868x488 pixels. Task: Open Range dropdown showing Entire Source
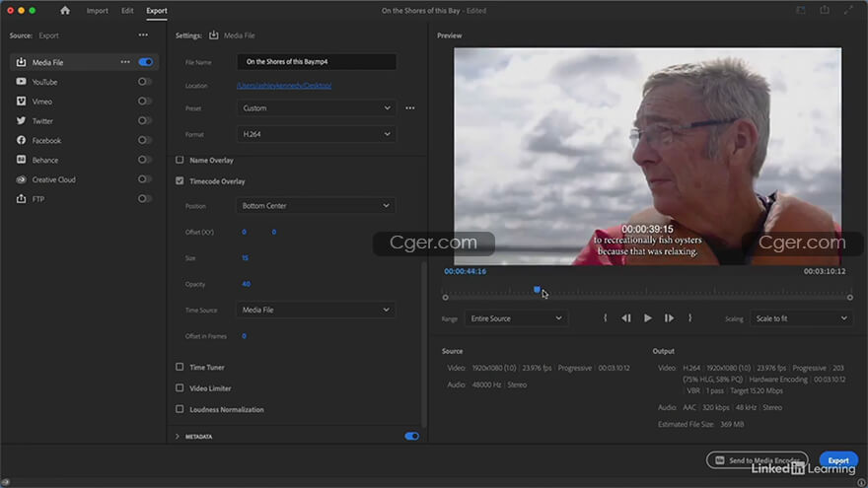click(516, 318)
